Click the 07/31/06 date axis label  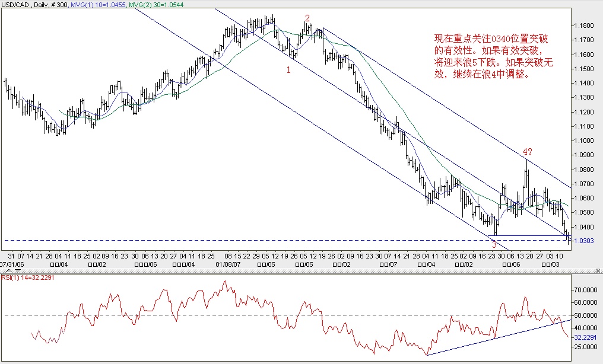[12, 264]
